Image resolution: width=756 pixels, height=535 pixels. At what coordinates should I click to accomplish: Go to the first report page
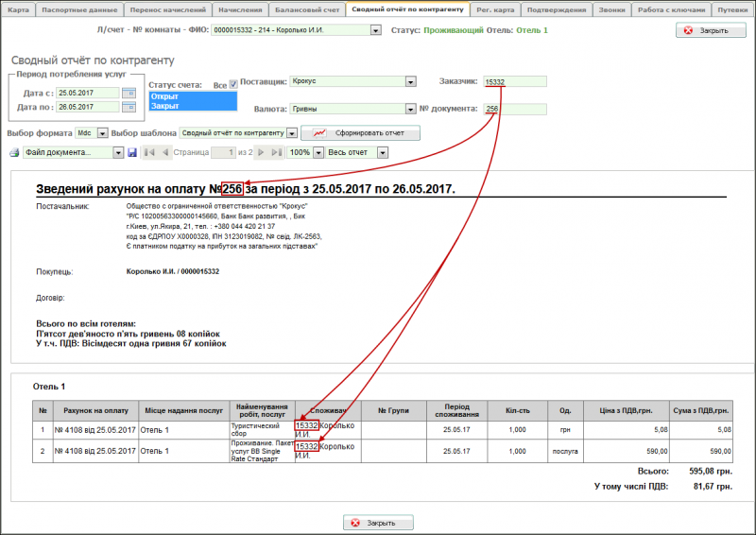(x=146, y=152)
